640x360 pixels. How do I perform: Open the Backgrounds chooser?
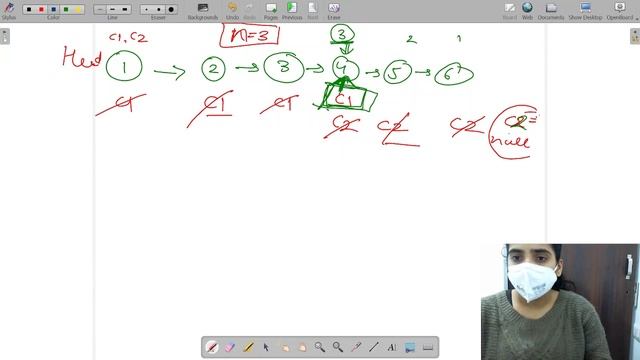coord(203,11)
